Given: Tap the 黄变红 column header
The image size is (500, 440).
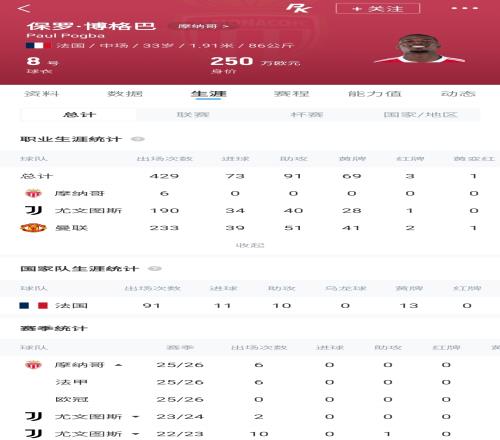Looking at the screenshot, I should 474,159.
